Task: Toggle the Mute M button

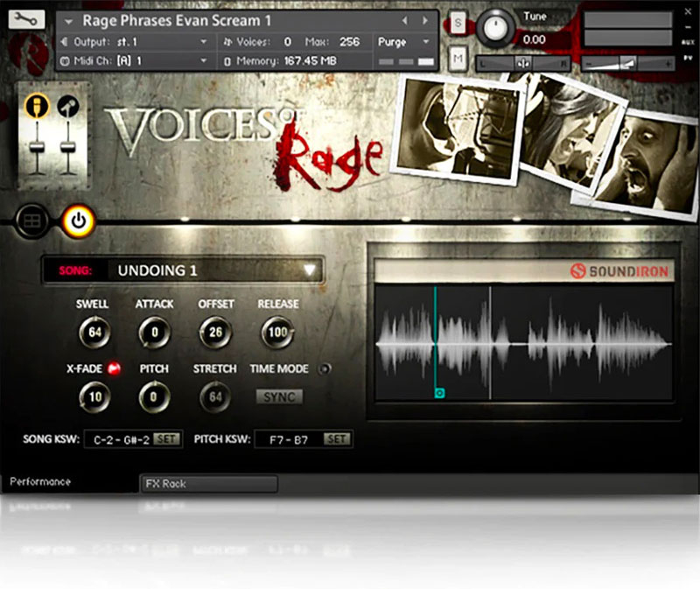Action: click(x=458, y=58)
